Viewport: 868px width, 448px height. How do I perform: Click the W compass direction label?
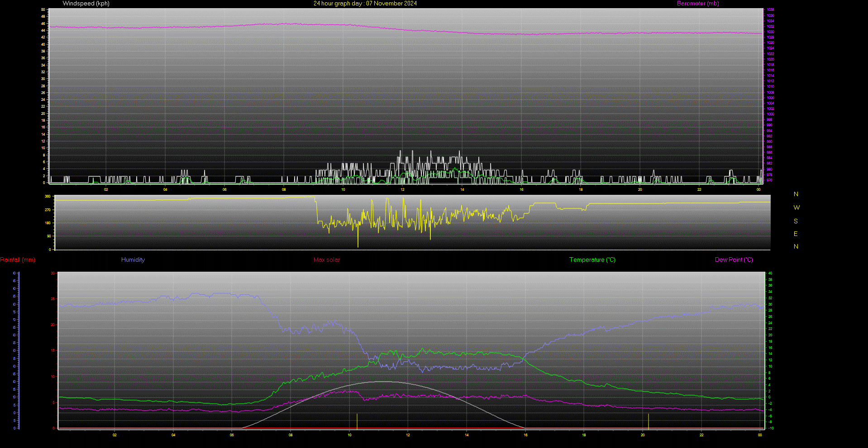pos(796,207)
